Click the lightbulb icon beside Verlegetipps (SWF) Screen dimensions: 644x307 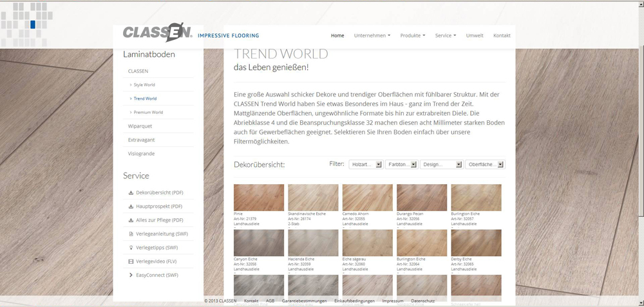click(131, 248)
